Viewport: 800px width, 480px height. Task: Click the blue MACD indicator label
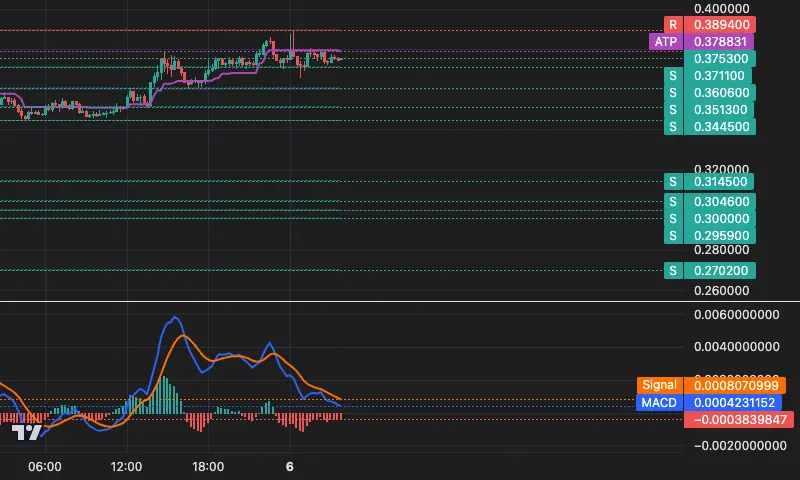[659, 402]
